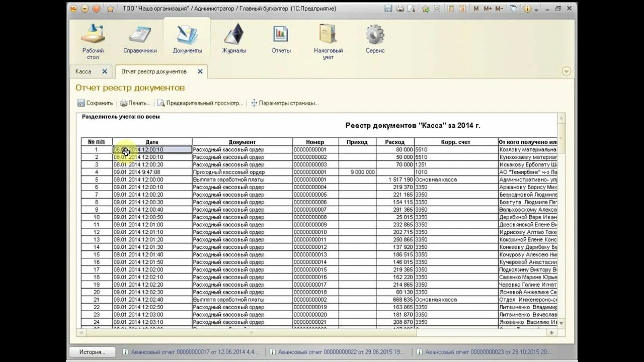
Task: Click the info help icon
Action: [x=527, y=9]
